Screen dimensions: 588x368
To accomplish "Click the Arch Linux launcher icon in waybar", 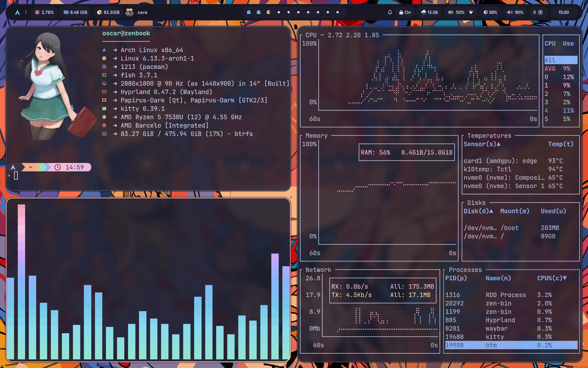I will [x=17, y=12].
